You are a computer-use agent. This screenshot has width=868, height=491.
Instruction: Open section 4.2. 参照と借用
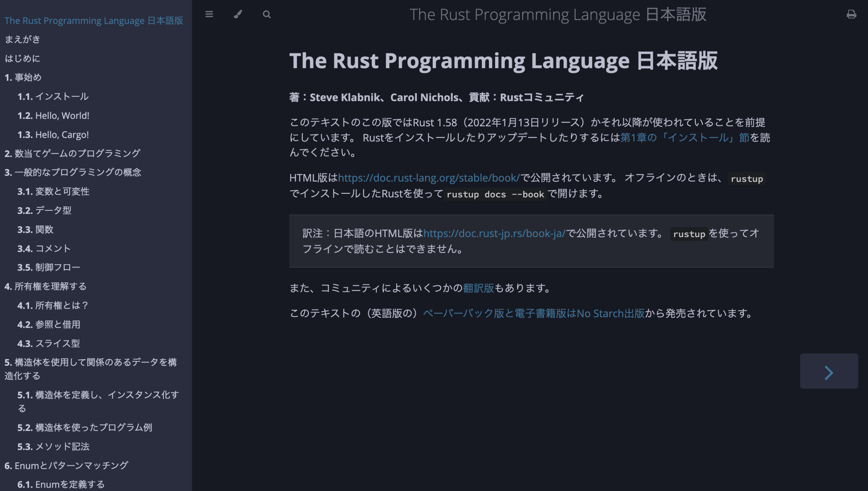49,324
